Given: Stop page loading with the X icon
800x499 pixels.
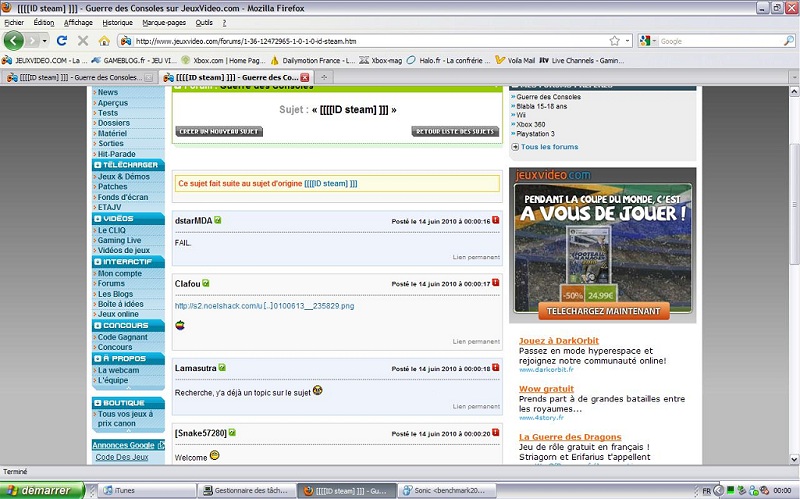Looking at the screenshot, I should click(83, 41).
